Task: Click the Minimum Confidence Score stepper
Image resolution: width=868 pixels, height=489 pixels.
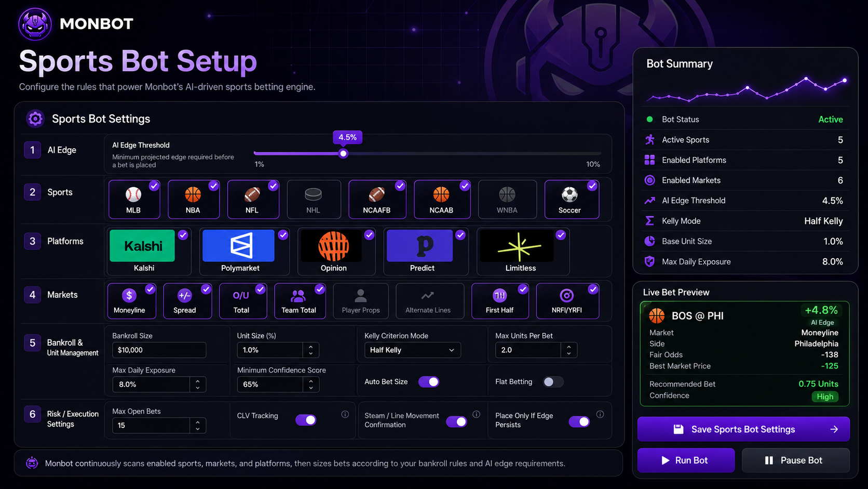Action: (311, 385)
